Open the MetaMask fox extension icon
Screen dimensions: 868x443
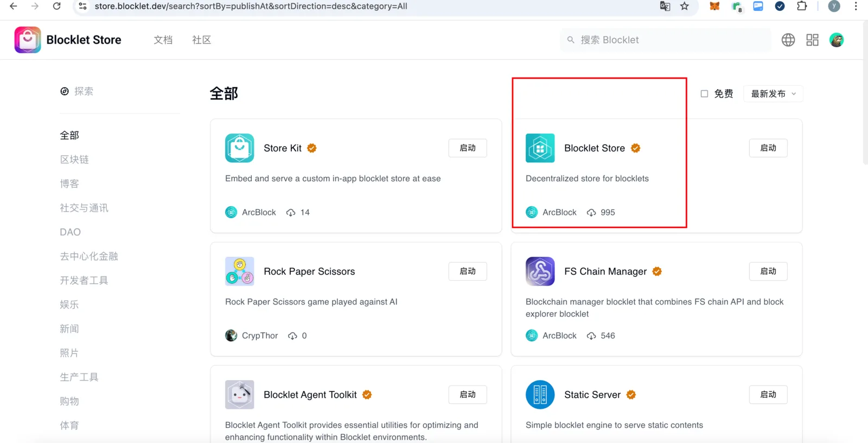714,6
